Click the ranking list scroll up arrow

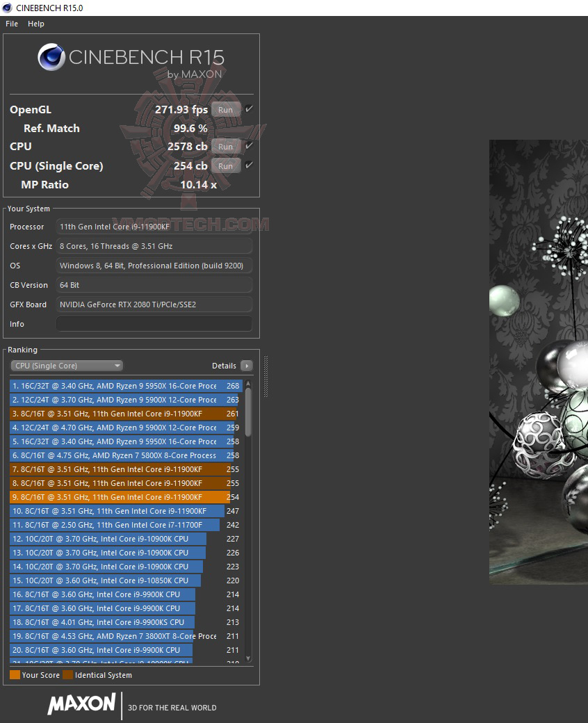[x=248, y=384]
